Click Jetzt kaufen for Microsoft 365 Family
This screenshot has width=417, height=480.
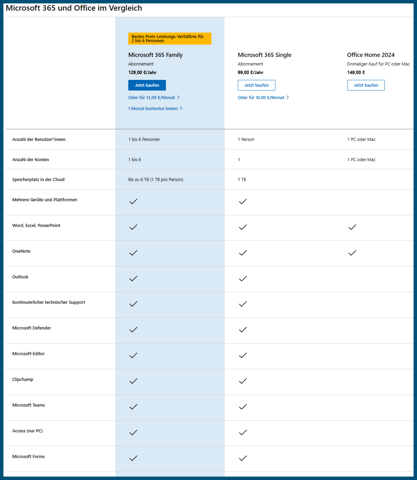click(x=147, y=85)
